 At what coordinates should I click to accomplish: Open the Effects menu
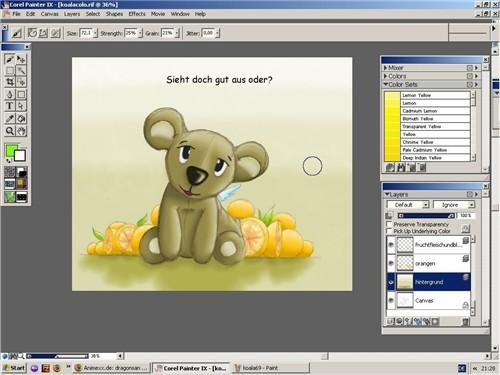(137, 14)
